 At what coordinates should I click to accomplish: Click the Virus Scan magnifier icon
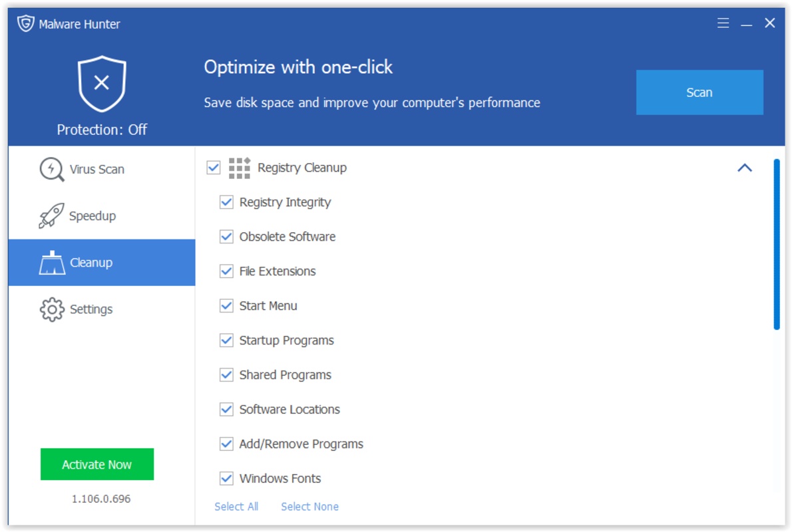[x=51, y=169]
